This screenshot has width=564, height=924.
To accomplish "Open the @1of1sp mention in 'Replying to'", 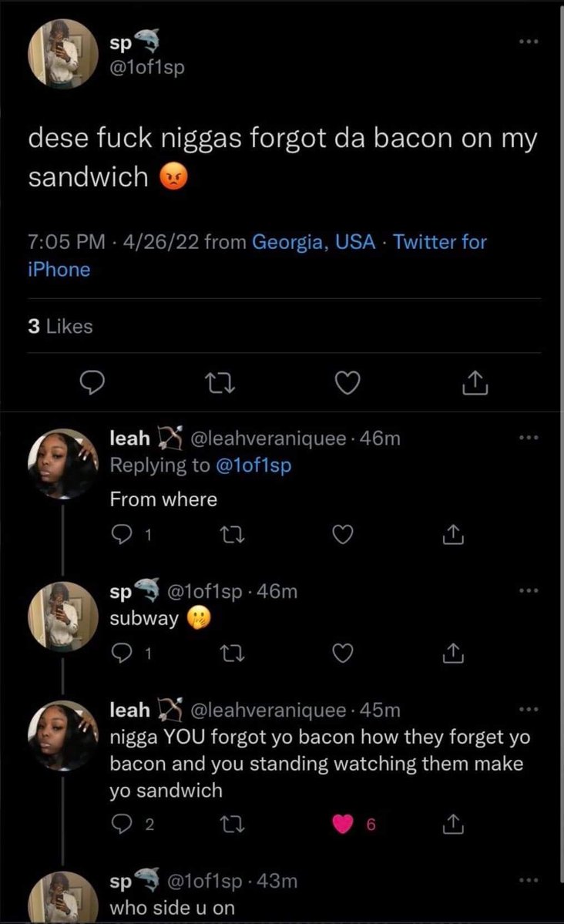I will (x=253, y=465).
